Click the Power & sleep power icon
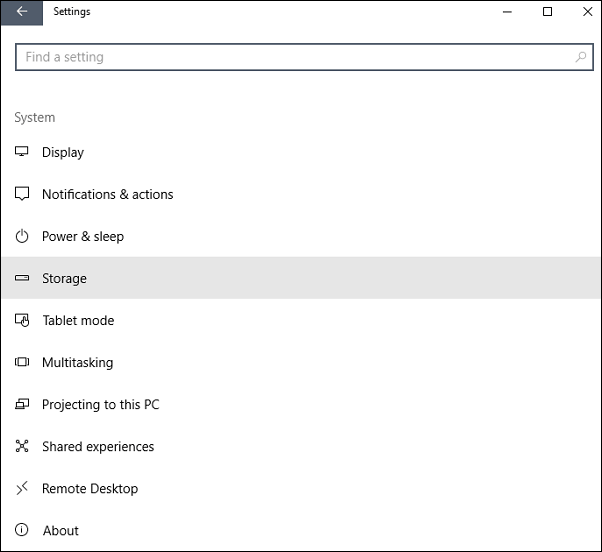This screenshot has width=602, height=552. (22, 237)
